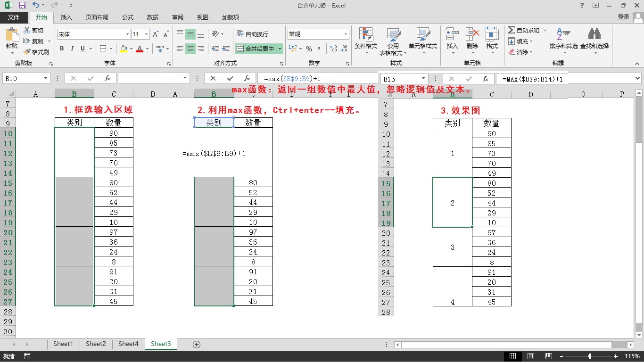
Task: Switch to the Formulas (公式) tab
Action: pyautogui.click(x=128, y=17)
